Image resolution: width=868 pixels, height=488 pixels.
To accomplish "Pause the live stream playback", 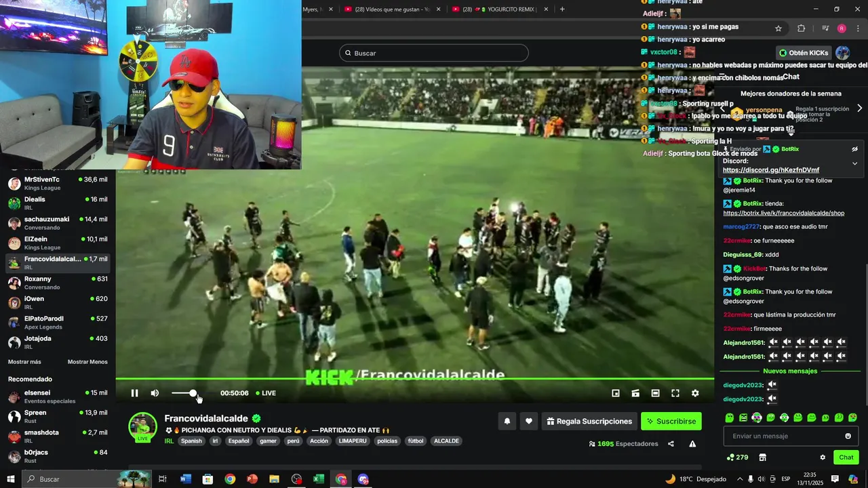I will point(134,393).
